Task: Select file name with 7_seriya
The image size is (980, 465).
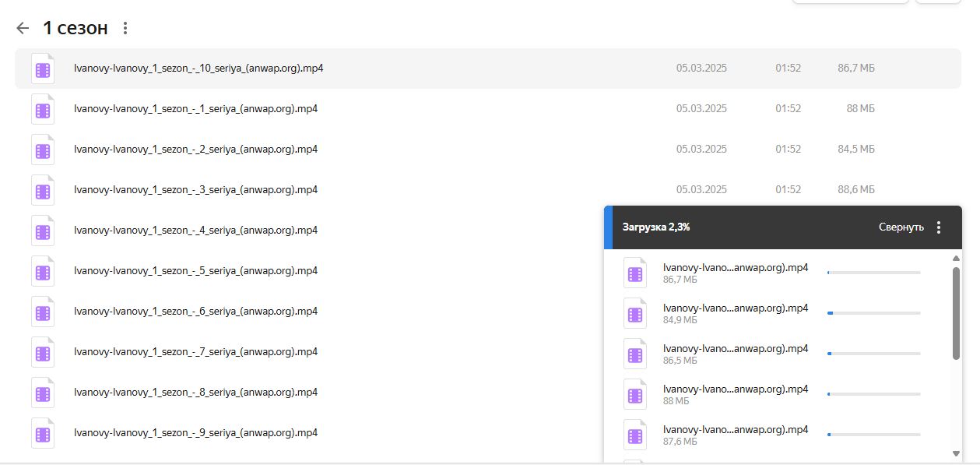Action: click(195, 352)
